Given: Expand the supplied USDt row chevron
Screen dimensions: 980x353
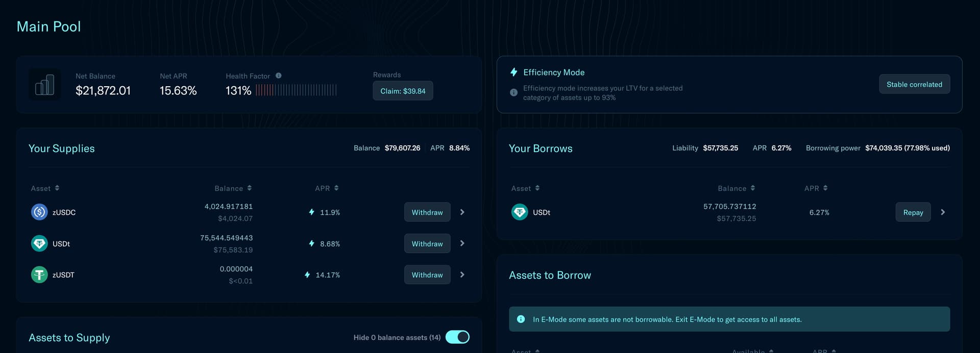Looking at the screenshot, I should click(x=462, y=243).
